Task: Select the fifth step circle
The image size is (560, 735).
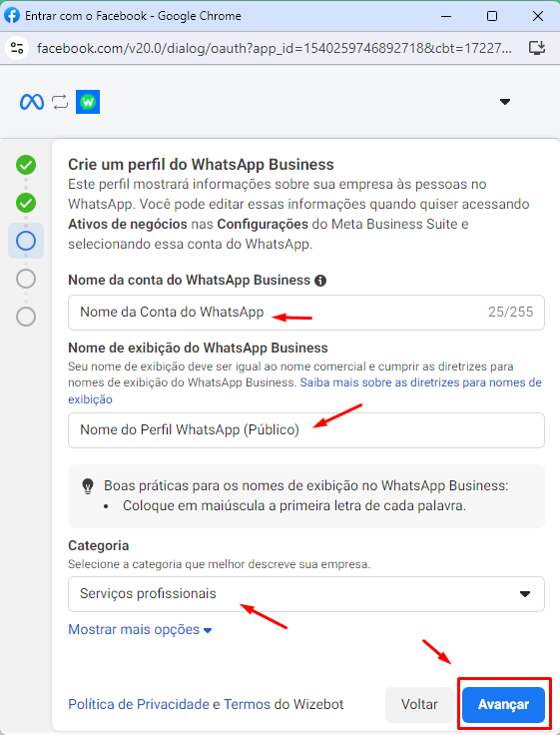Action: coord(26,317)
